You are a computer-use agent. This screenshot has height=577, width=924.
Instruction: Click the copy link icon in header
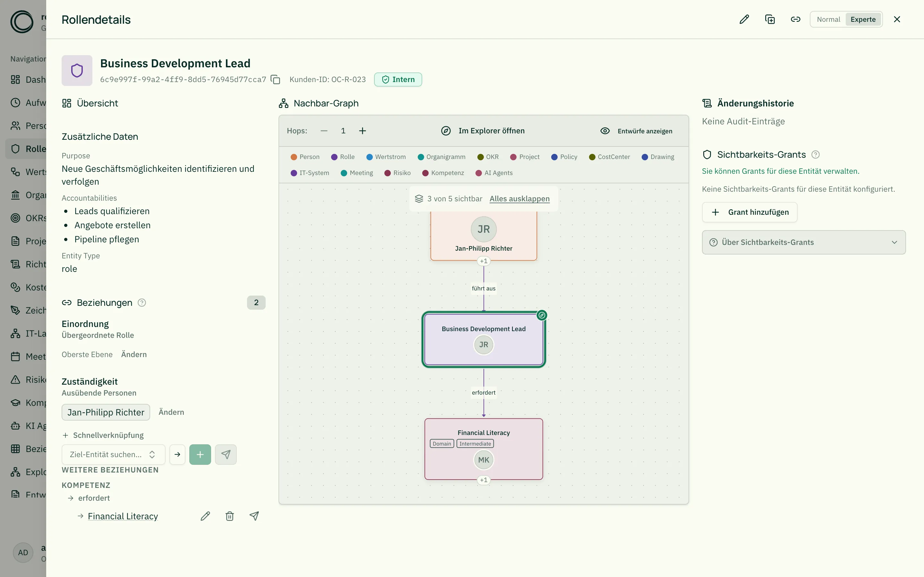pos(795,20)
